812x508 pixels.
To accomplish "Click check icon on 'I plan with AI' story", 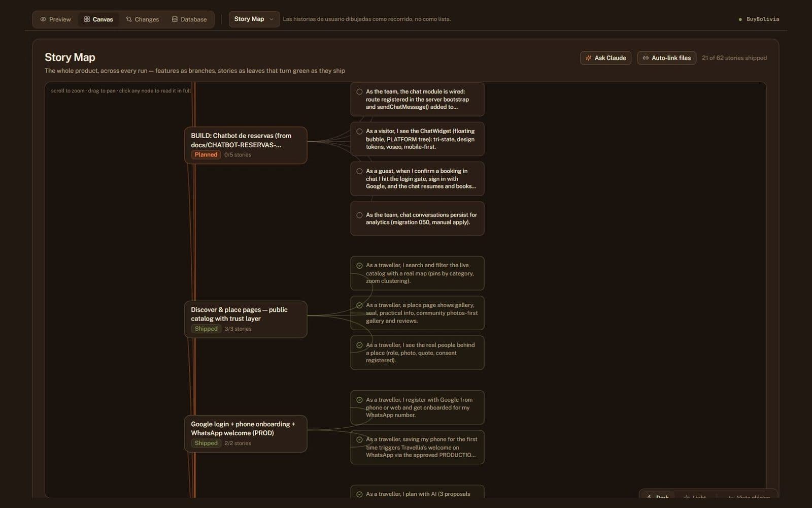I will coord(359,494).
